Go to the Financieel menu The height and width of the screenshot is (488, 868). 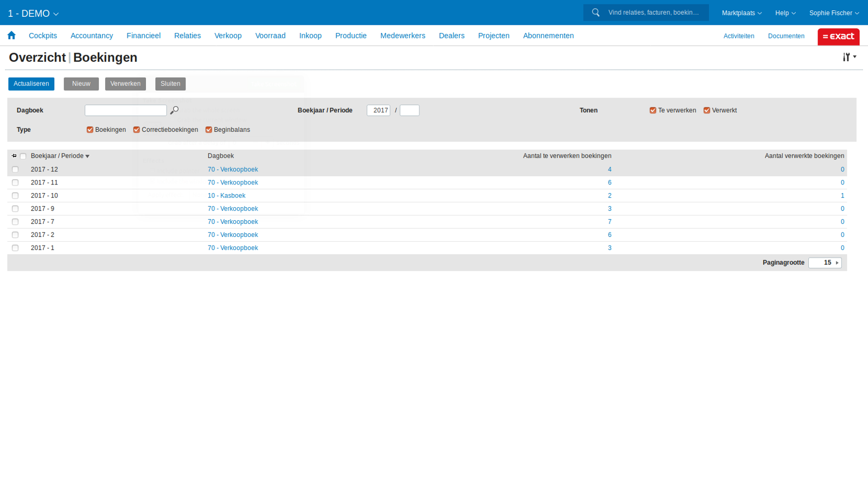(143, 35)
